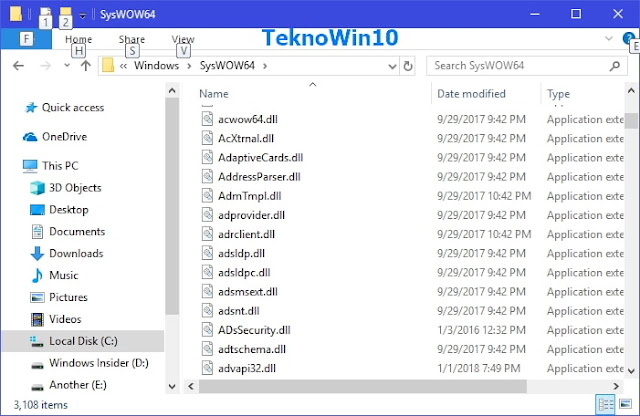Viewport: 640px width, 416px height.
Task: Open Help via question mark icon
Action: (629, 39)
